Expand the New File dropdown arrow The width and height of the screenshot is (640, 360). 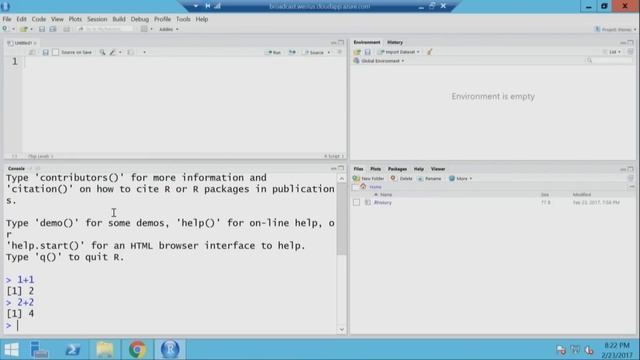[13, 29]
